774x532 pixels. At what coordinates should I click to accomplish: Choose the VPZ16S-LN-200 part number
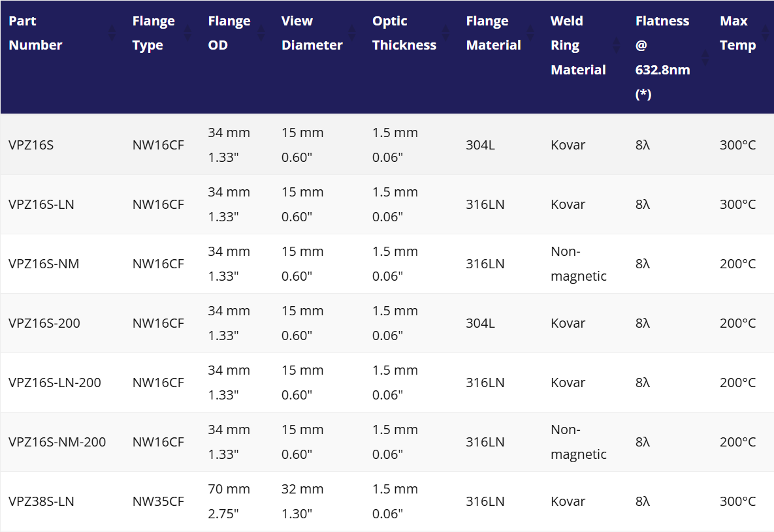coord(55,383)
